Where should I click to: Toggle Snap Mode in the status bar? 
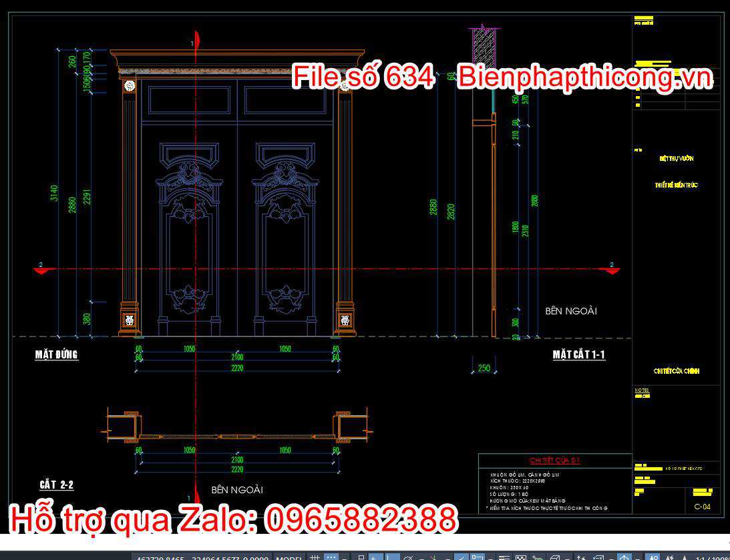click(x=331, y=557)
